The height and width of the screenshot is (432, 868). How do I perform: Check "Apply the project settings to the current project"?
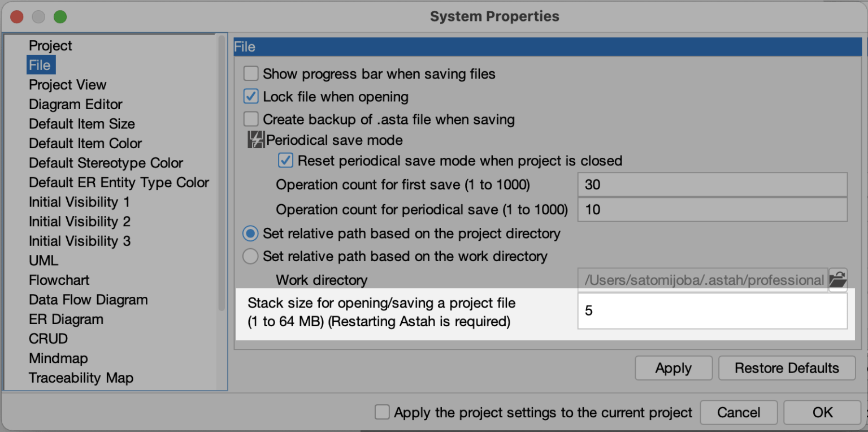[382, 412]
